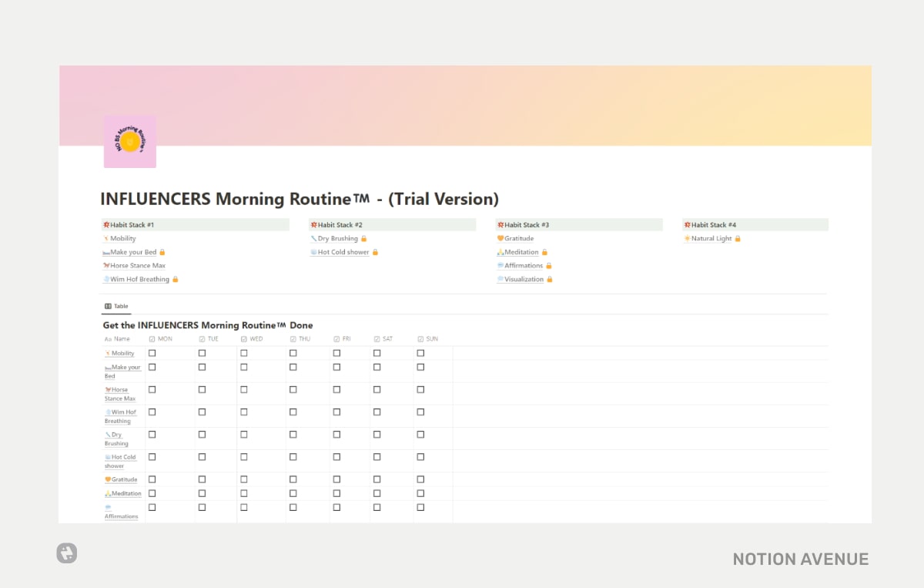Image resolution: width=924 pixels, height=588 pixels.
Task: Click the sun logo page icon
Action: pyautogui.click(x=129, y=140)
